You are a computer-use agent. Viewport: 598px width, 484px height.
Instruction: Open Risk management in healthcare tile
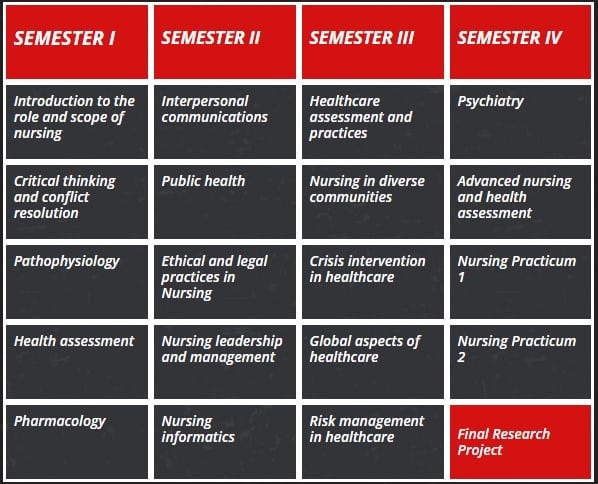point(373,442)
